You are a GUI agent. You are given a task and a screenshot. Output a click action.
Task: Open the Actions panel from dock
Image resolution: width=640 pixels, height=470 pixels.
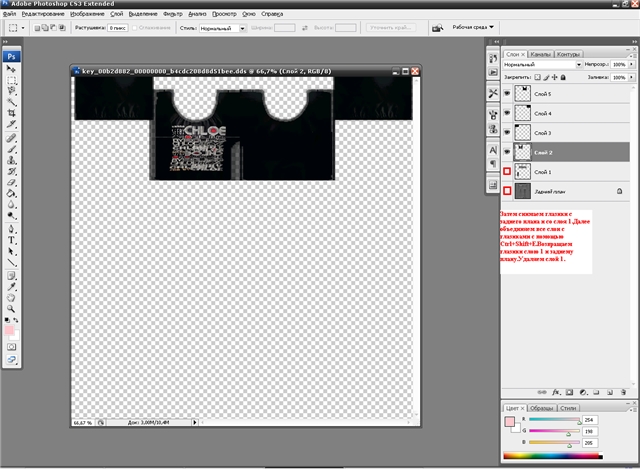point(493,72)
